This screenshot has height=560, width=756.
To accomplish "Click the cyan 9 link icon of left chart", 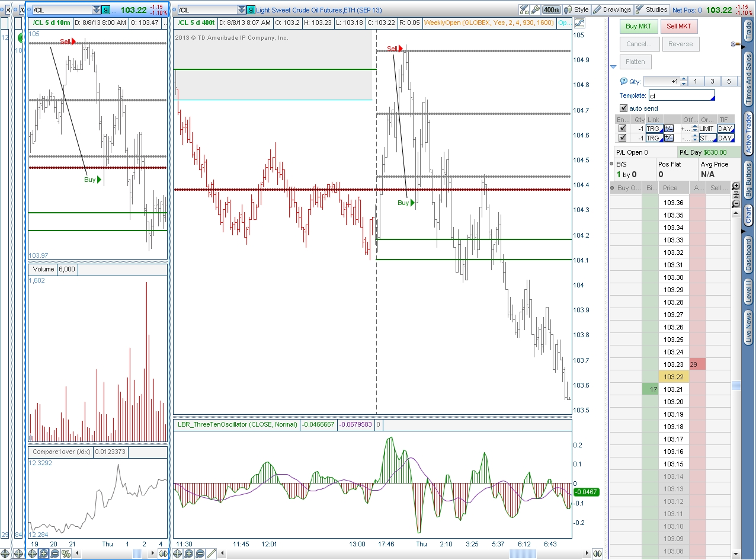I will coord(105,10).
